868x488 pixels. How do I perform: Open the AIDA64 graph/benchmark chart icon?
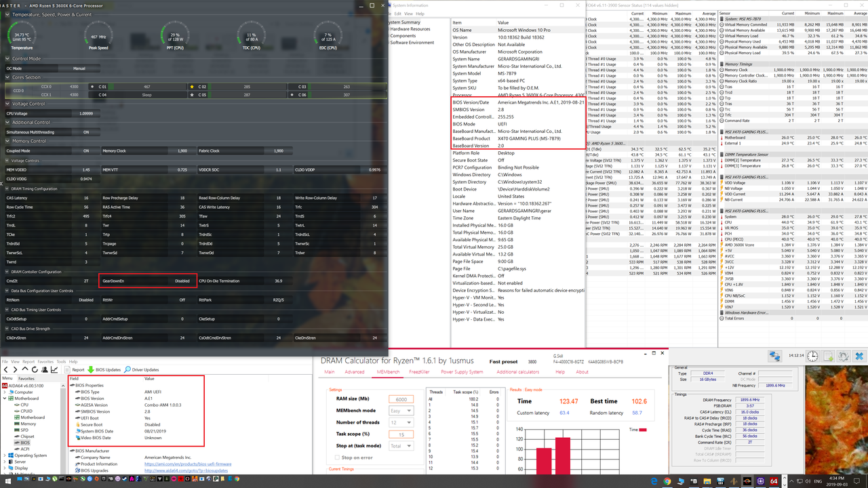[54, 369]
